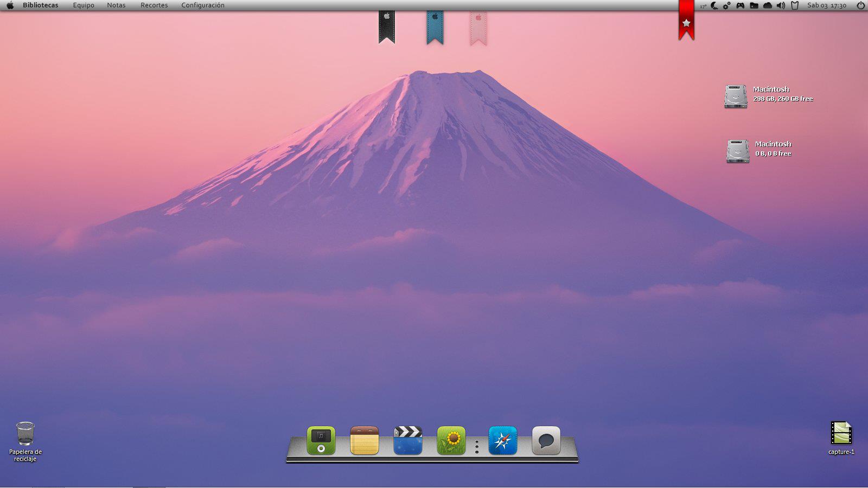Select the Recortes menu entry

coord(154,5)
